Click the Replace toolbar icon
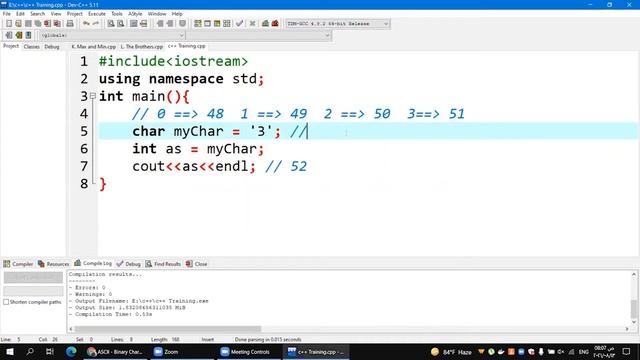This screenshot has height=360, width=640. (x=121, y=24)
